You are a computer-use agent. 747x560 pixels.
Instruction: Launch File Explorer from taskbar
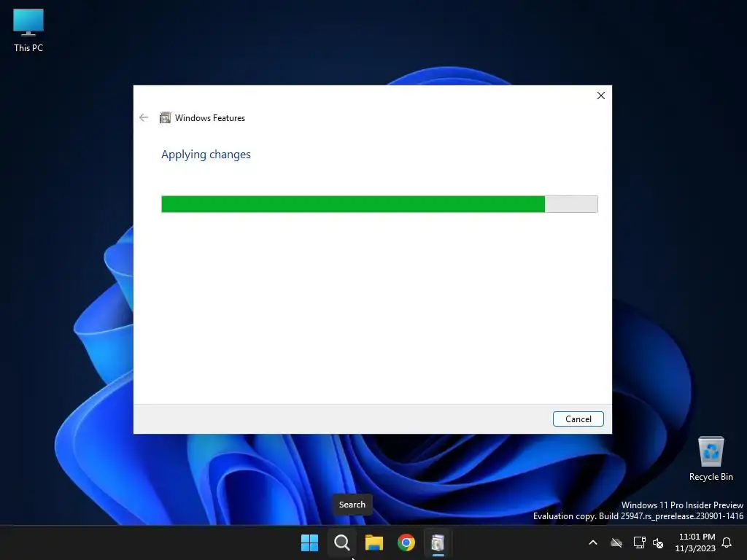click(374, 542)
